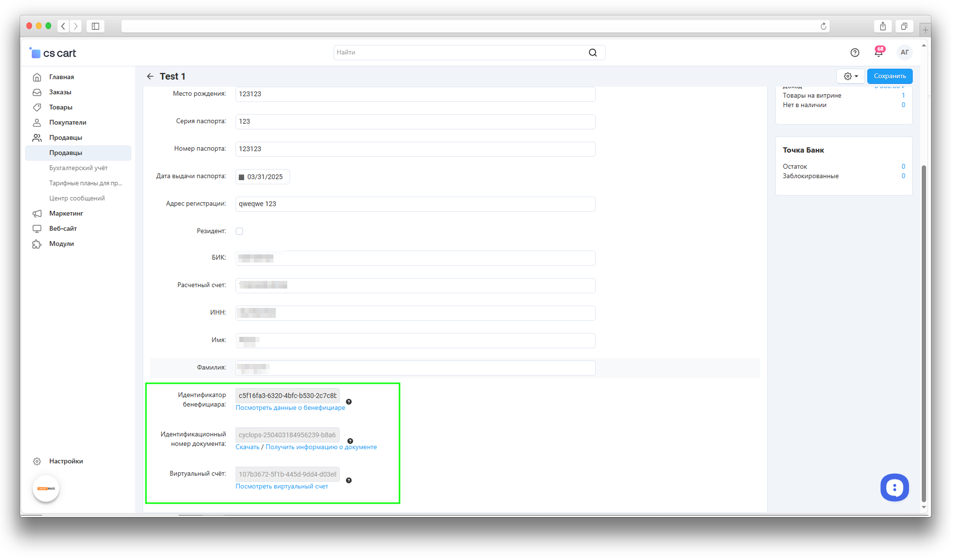Open Бухгалтерский учёт submenu item
This screenshot has height=560, width=954.
[78, 168]
